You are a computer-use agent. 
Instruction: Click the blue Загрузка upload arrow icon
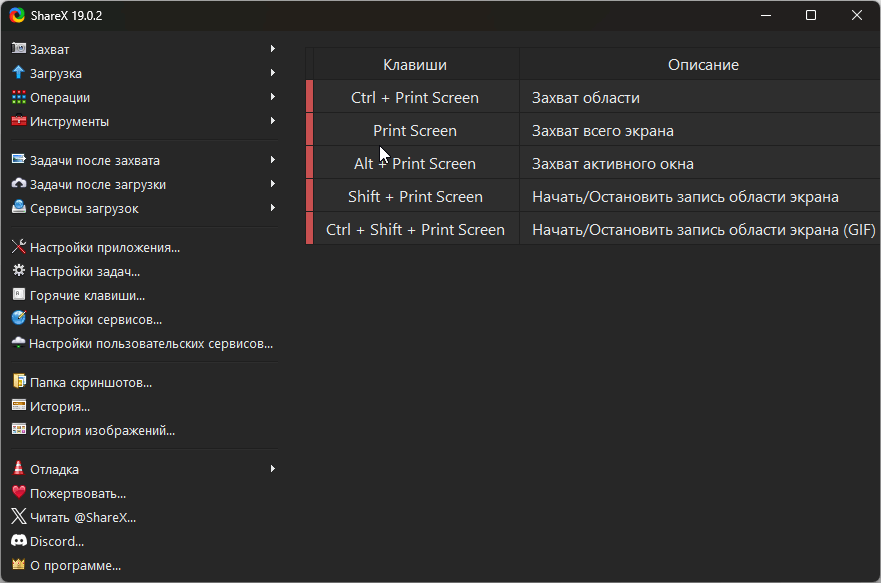coord(18,73)
